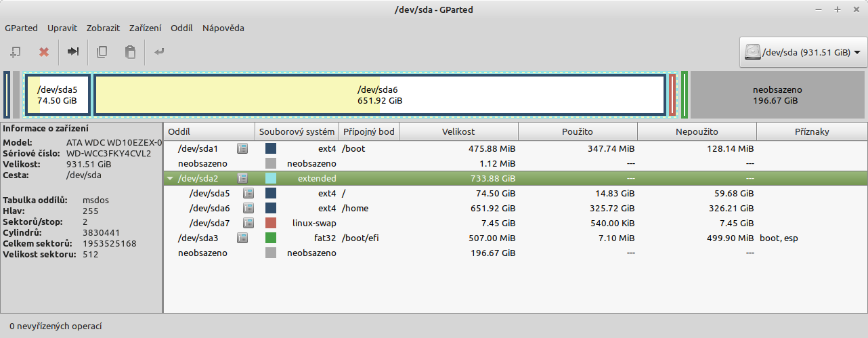Screen dimensions: 868x338
Task: Open the Zařízení menu
Action: [x=146, y=28]
